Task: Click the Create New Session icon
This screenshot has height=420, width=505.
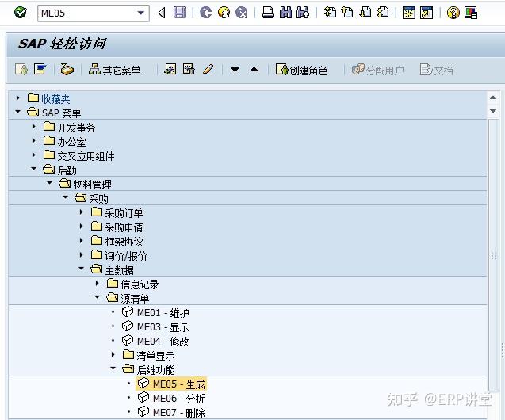Action: (409, 13)
